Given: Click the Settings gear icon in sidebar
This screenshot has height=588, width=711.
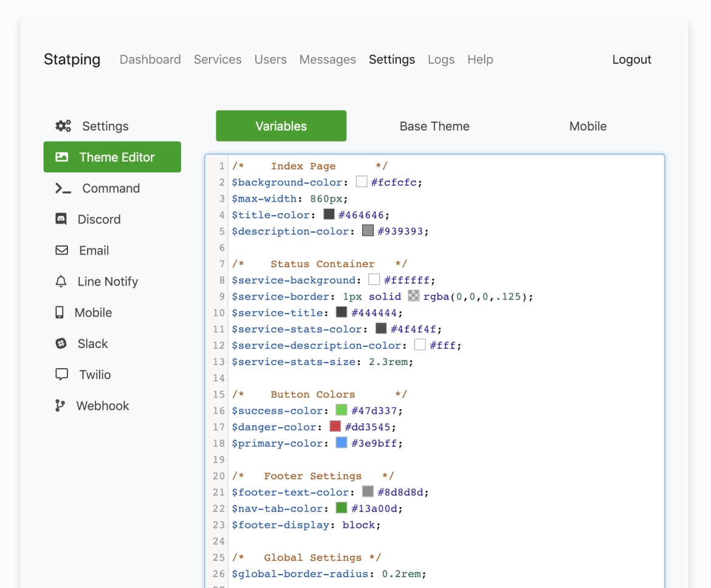Looking at the screenshot, I should click(63, 126).
